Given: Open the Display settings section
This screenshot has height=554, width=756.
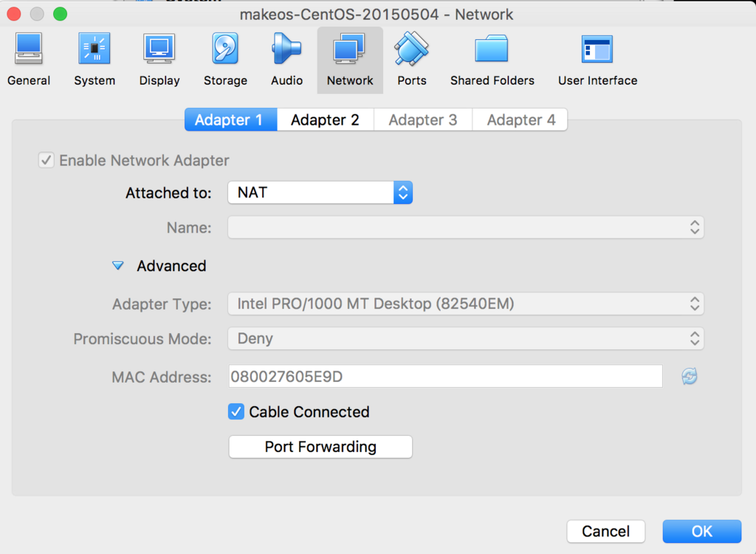Looking at the screenshot, I should pyautogui.click(x=159, y=60).
